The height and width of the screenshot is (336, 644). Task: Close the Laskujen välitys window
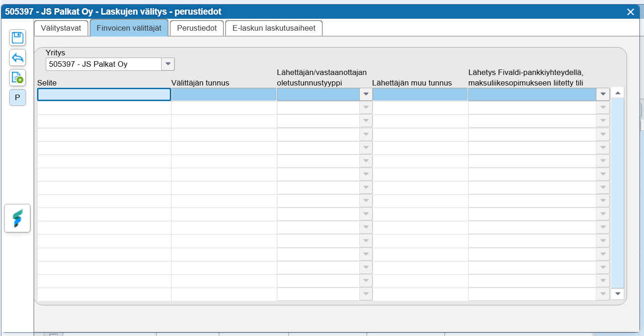(x=631, y=12)
